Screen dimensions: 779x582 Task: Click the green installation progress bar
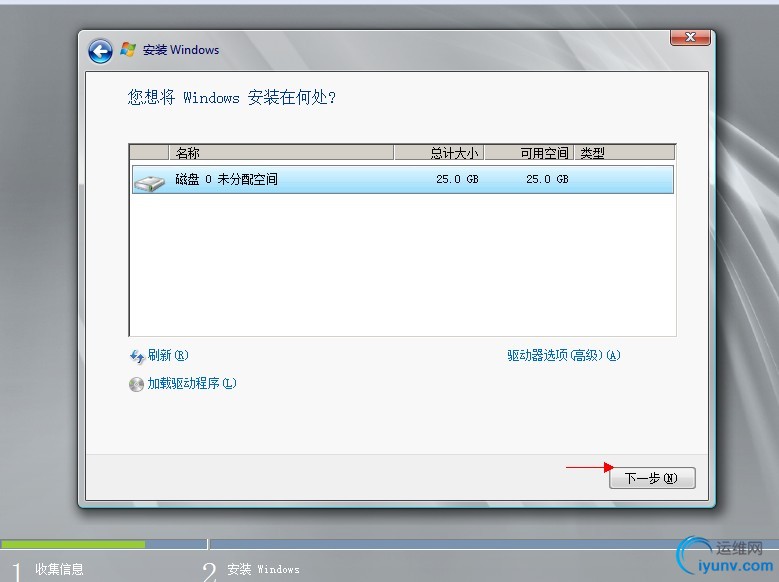pyautogui.click(x=73, y=544)
